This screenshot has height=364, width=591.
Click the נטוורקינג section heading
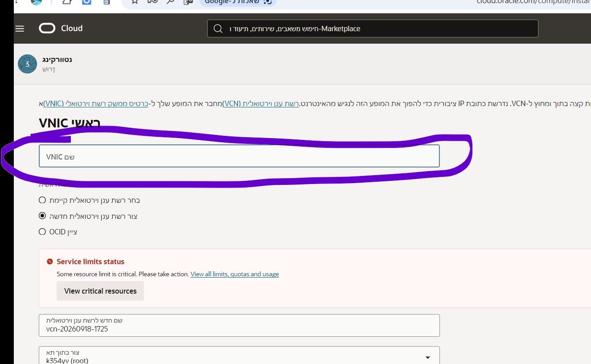57,59
